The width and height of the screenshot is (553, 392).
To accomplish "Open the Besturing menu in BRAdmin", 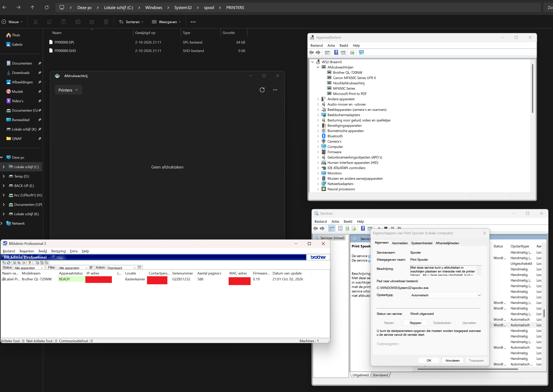I will pyautogui.click(x=58, y=251).
